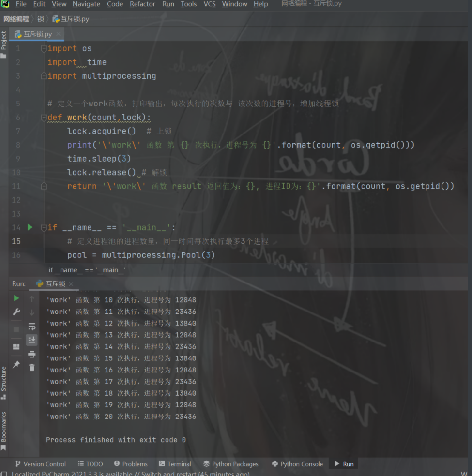Open the Refactor menu
The image size is (472, 476).
(142, 4)
